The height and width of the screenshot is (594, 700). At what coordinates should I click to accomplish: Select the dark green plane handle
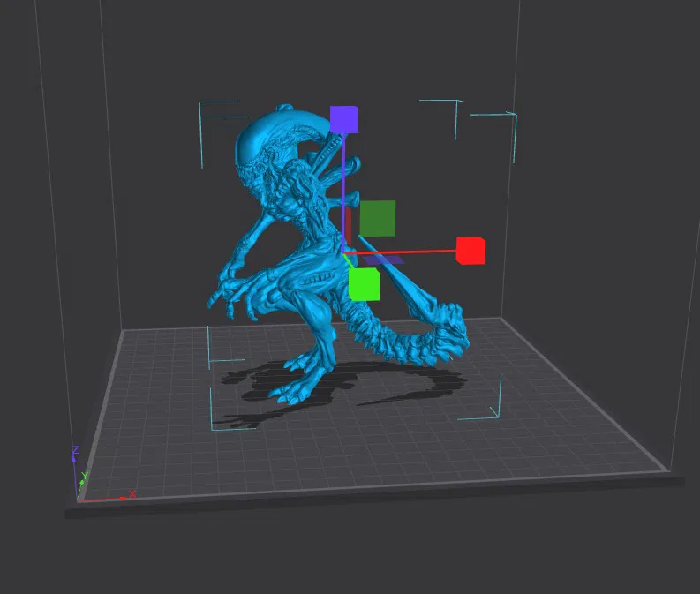pyautogui.click(x=378, y=219)
